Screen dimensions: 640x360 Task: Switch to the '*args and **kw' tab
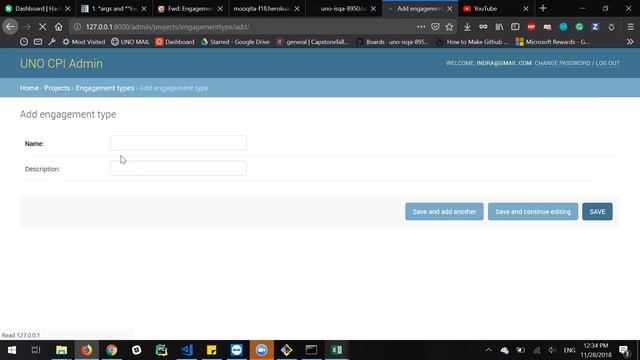pyautogui.click(x=114, y=9)
